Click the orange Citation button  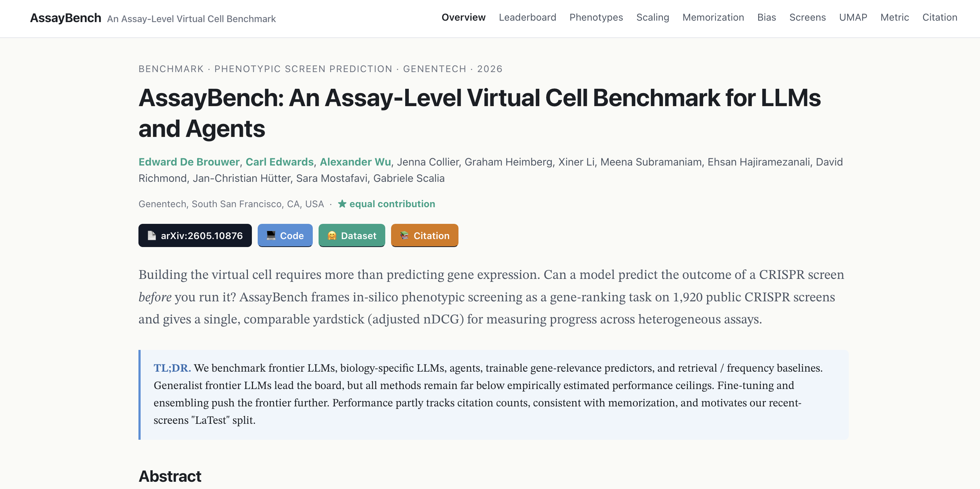(424, 235)
